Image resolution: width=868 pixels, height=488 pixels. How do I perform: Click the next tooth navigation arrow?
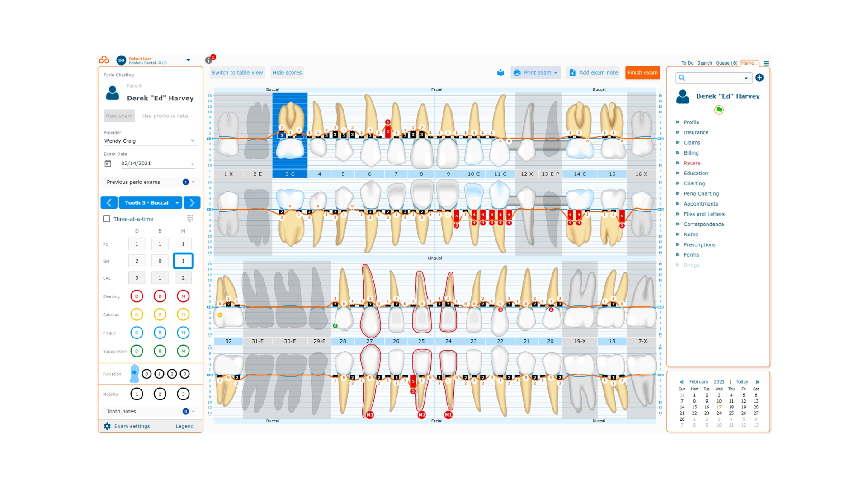pos(192,202)
